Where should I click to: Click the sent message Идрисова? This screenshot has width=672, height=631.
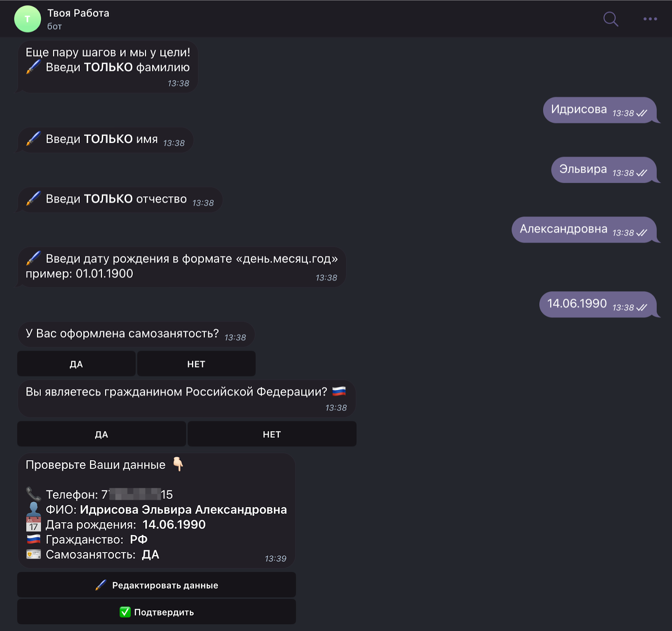(x=579, y=110)
